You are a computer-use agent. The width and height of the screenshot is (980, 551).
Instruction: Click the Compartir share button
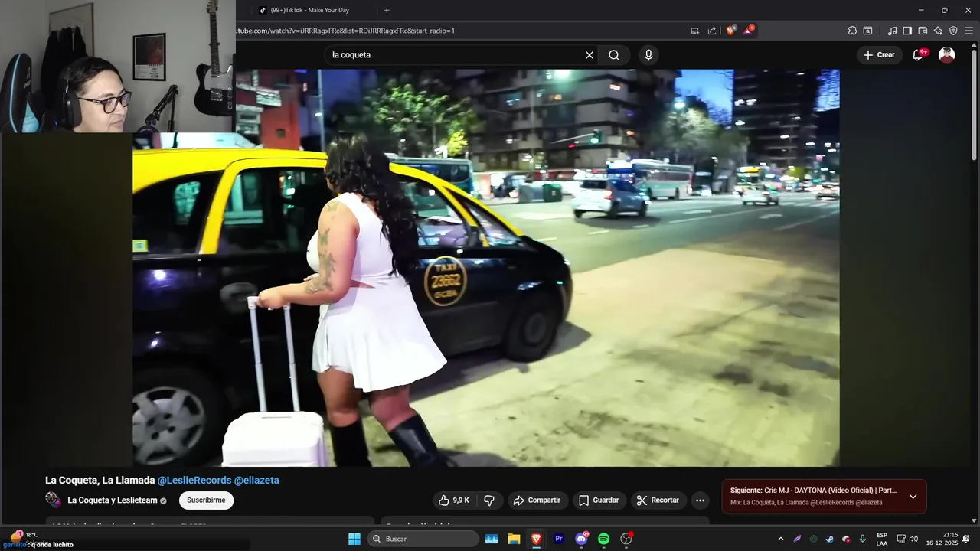pos(537,500)
